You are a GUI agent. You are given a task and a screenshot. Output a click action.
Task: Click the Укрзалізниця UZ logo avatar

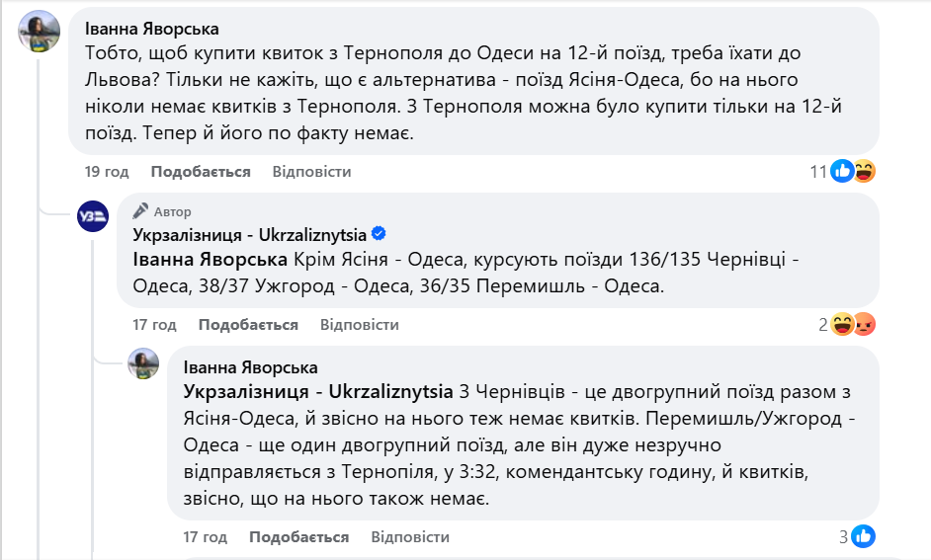(x=93, y=216)
